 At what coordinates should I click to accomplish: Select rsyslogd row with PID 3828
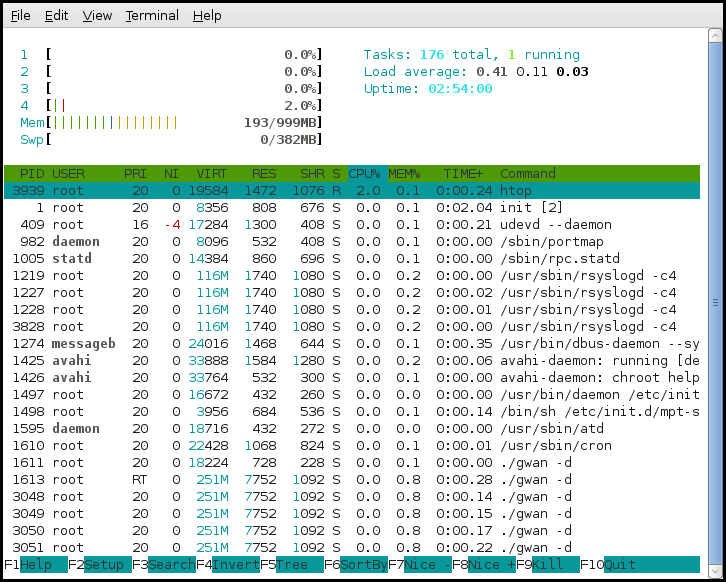pyautogui.click(x=352, y=327)
